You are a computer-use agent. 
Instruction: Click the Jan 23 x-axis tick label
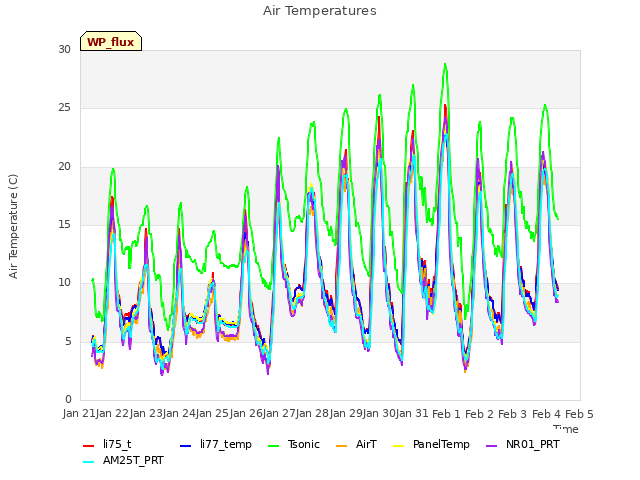click(146, 413)
